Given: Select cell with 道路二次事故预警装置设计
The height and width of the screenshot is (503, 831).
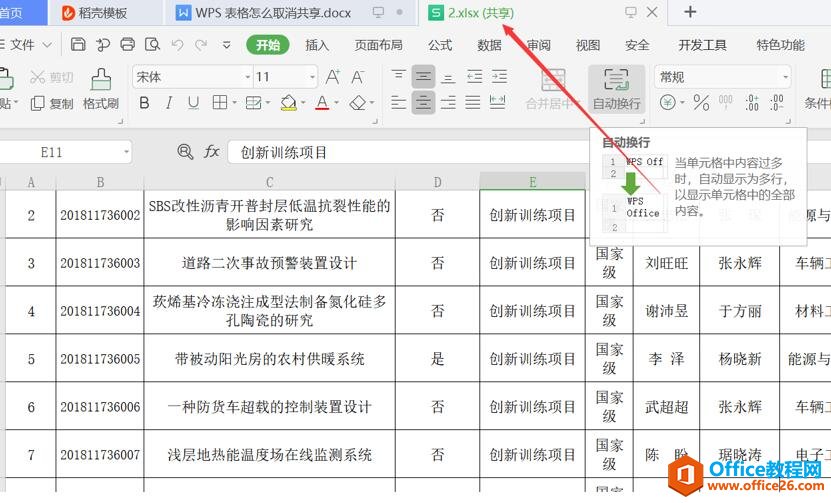Looking at the screenshot, I should 269,262.
